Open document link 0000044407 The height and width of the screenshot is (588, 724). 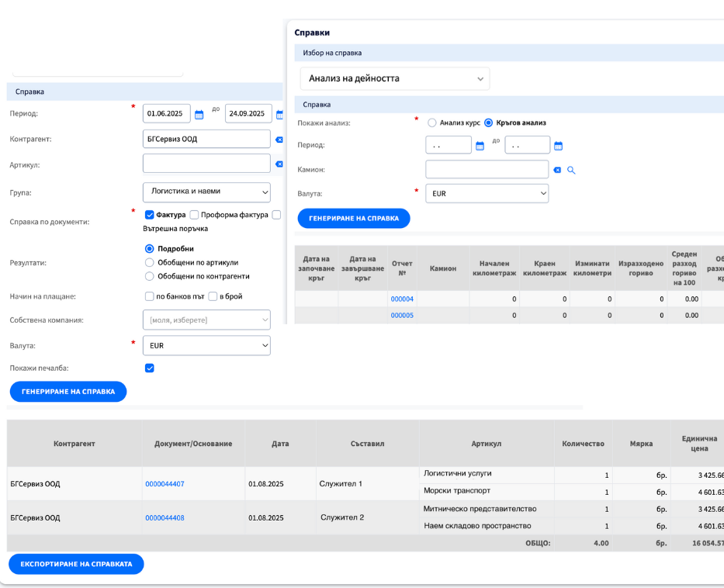point(165,484)
